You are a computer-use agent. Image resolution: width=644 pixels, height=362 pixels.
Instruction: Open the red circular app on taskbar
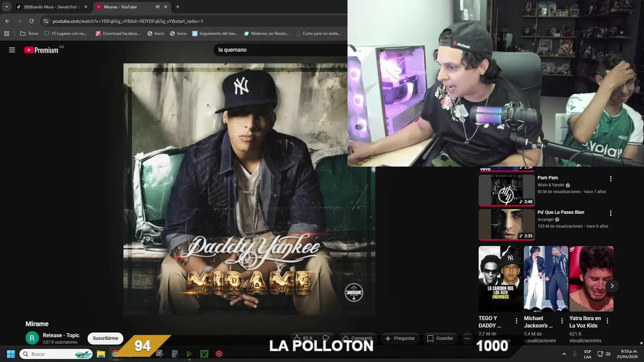click(219, 354)
